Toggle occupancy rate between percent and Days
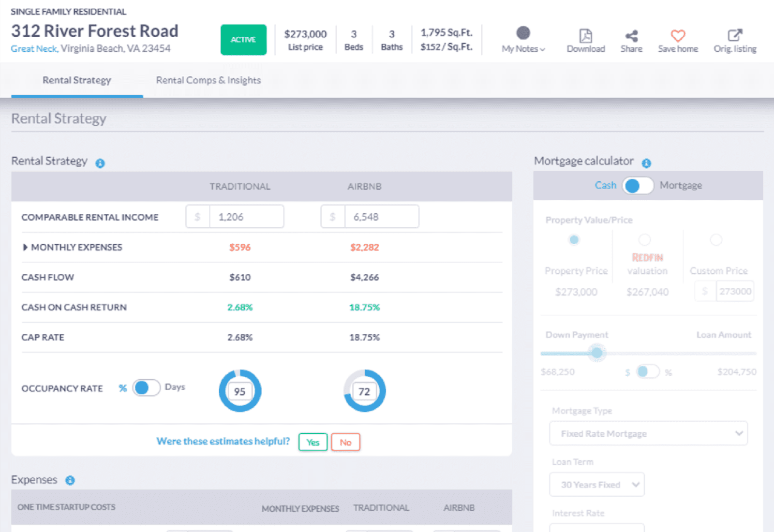 pos(146,388)
